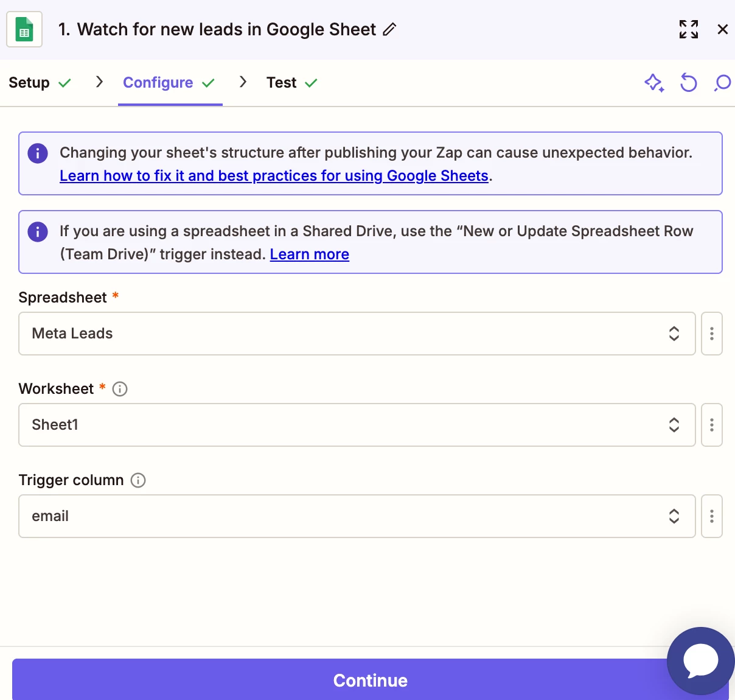This screenshot has width=735, height=700.
Task: Open Spreadsheet field options menu (three dots)
Action: (712, 334)
